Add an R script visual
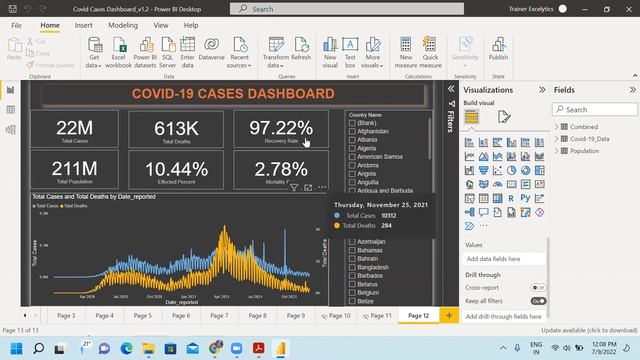This screenshot has height=360, width=640. click(511, 198)
